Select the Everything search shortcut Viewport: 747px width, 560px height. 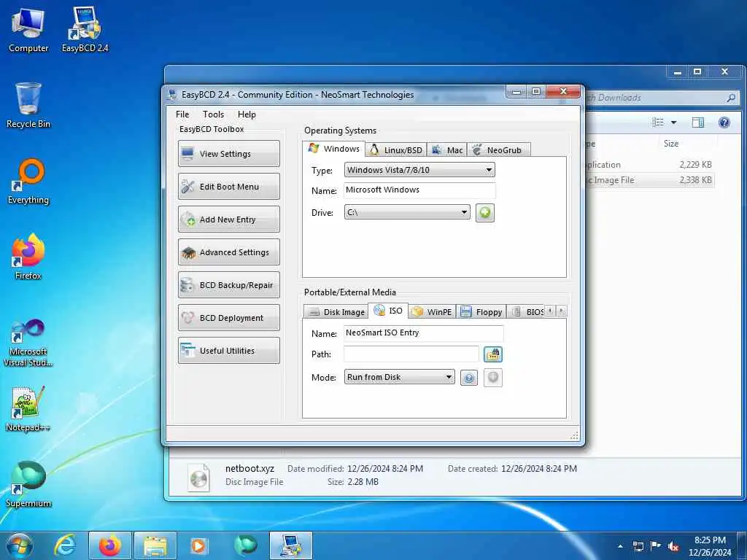coord(28,182)
